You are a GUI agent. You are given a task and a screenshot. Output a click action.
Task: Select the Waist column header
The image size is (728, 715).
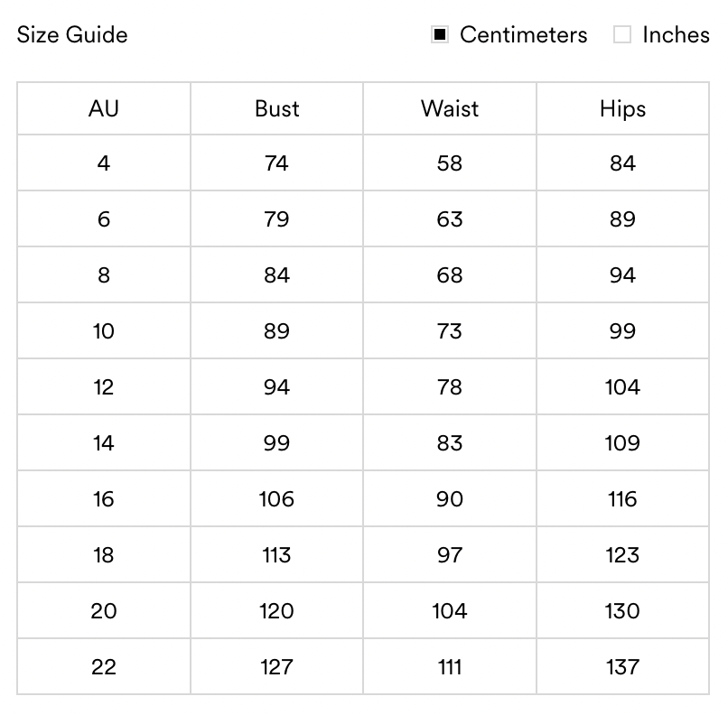click(x=450, y=109)
